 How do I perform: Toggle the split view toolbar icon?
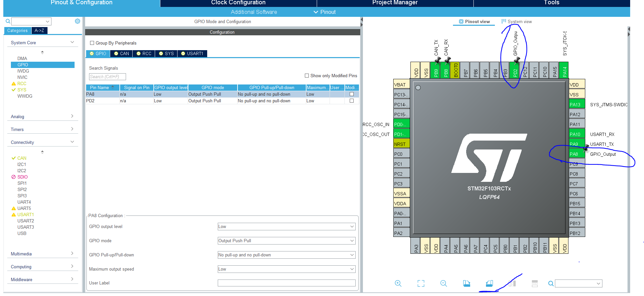(512, 283)
